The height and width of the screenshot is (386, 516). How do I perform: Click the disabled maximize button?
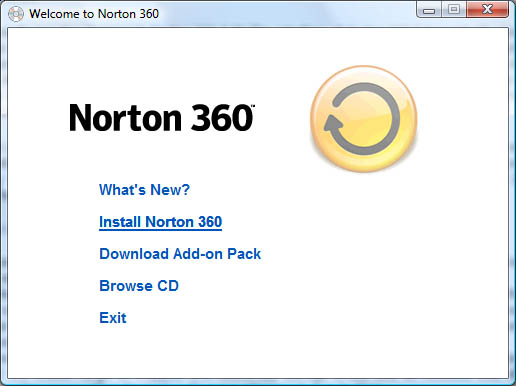coord(454,10)
